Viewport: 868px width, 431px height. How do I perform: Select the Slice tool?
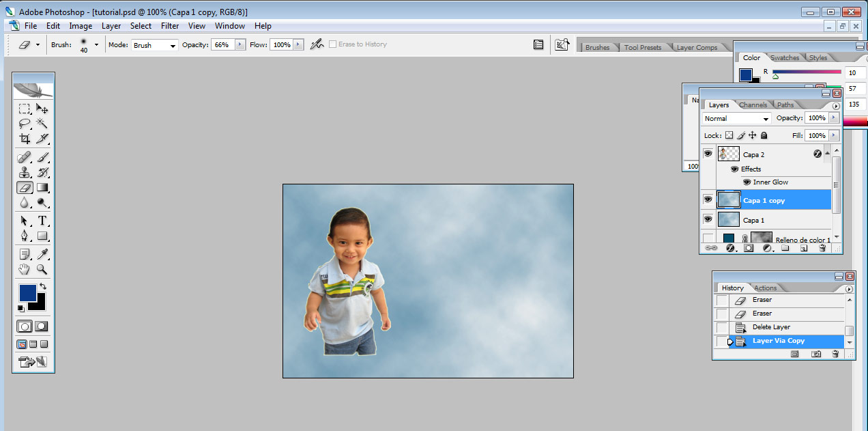42,139
